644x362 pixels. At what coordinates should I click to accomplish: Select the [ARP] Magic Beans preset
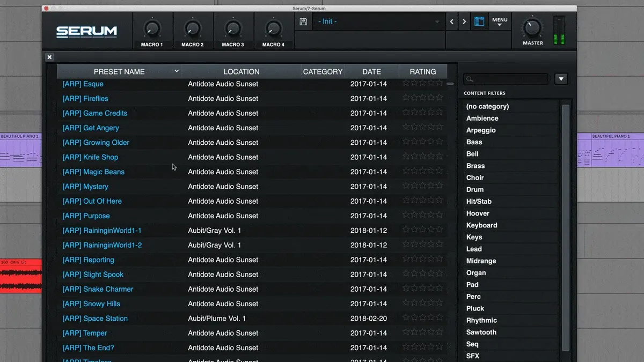(x=93, y=172)
